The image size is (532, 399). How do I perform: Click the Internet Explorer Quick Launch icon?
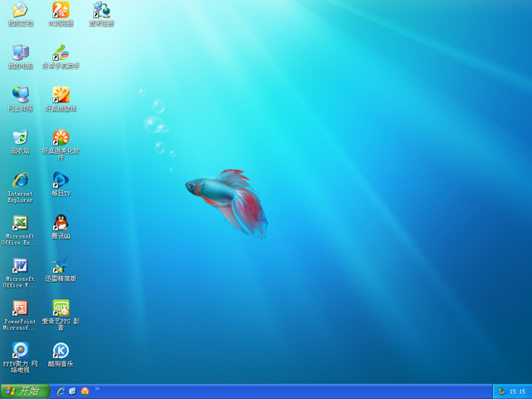coord(61,391)
